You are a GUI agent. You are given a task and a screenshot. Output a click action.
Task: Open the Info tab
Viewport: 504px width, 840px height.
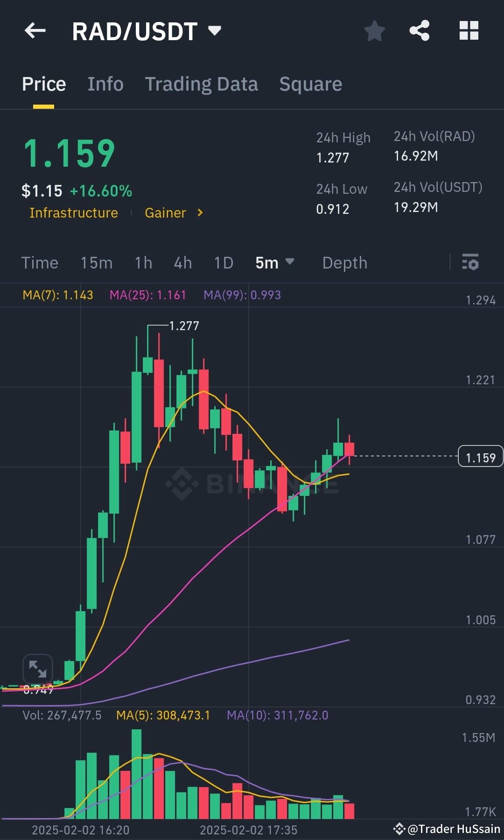coord(105,84)
